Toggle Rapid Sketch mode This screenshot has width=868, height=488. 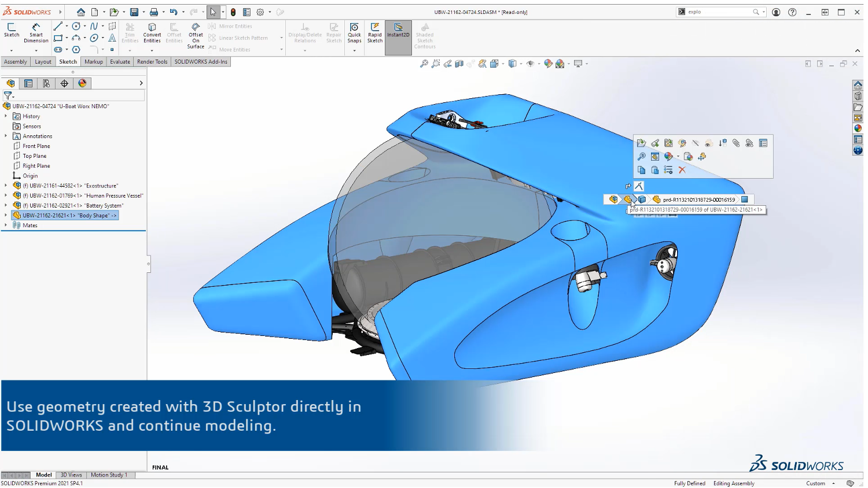[x=375, y=32]
